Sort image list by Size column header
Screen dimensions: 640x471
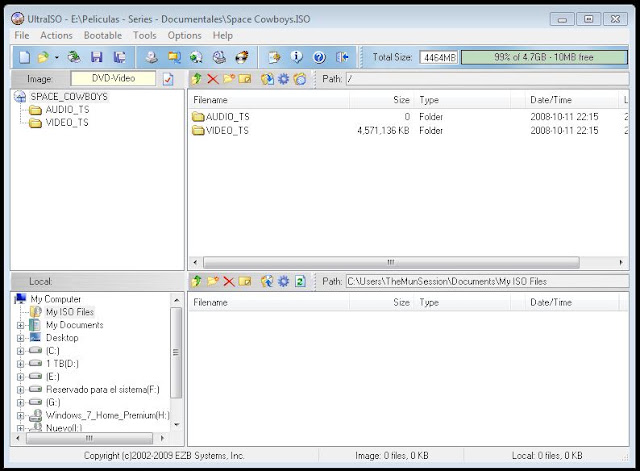tap(382, 100)
